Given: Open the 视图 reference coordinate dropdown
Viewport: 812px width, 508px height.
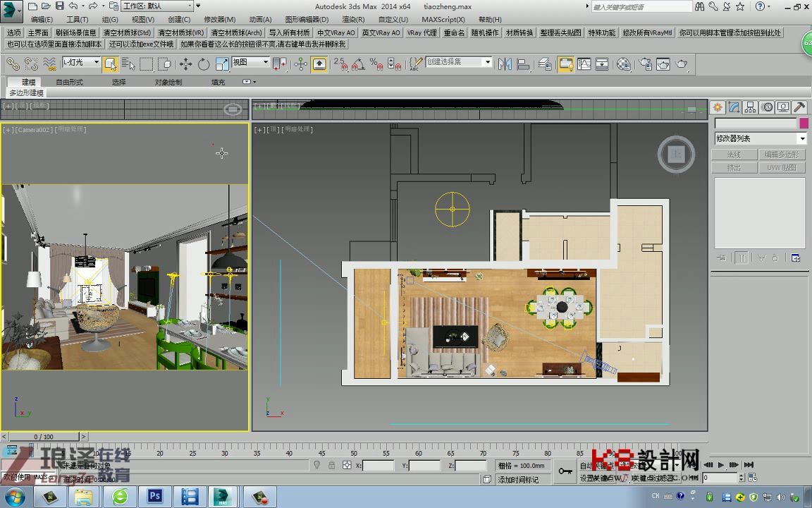Looking at the screenshot, I should [x=251, y=62].
